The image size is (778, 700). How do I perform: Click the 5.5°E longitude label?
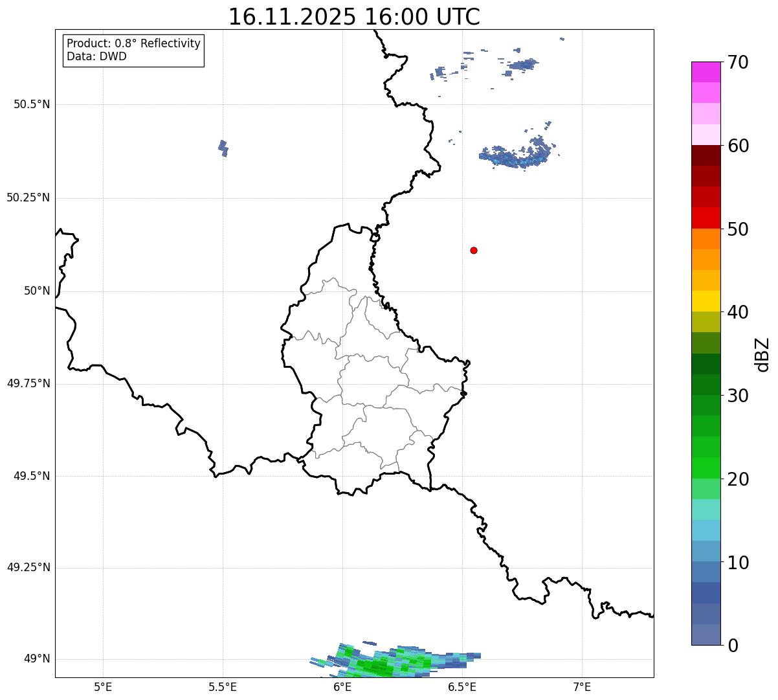[223, 686]
